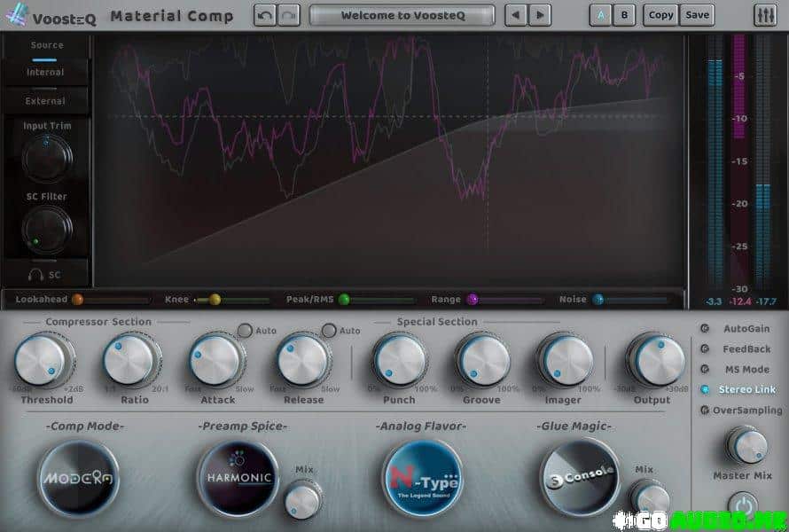Open the mixer settings icon at top right
The image size is (789, 532).
click(765, 15)
